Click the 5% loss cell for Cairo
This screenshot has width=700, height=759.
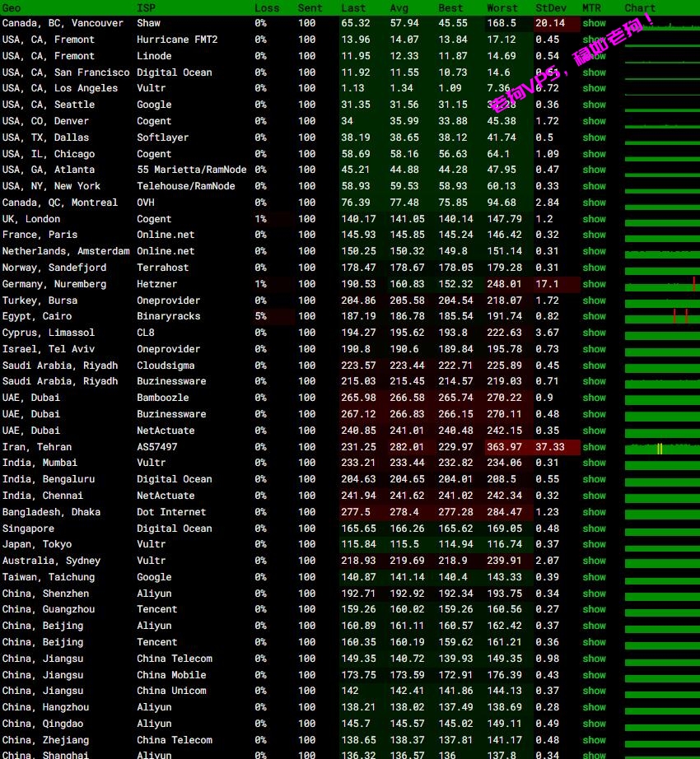(260, 316)
